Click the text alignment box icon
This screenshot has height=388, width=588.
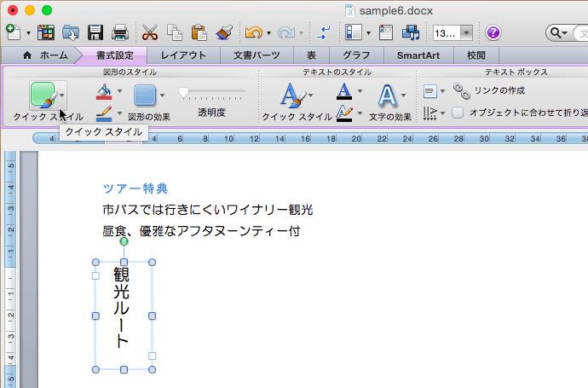(430, 91)
